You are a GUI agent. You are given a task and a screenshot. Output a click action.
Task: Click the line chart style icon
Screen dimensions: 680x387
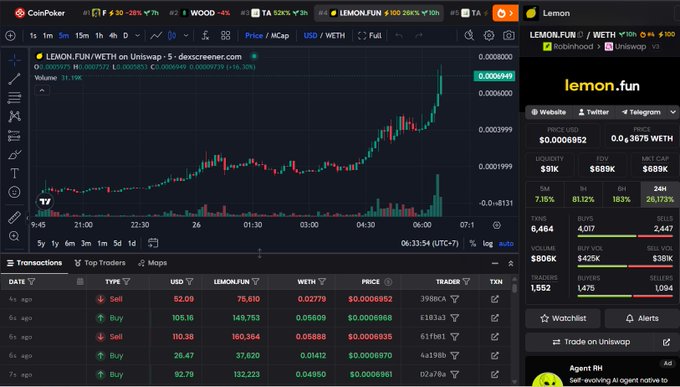pos(156,36)
